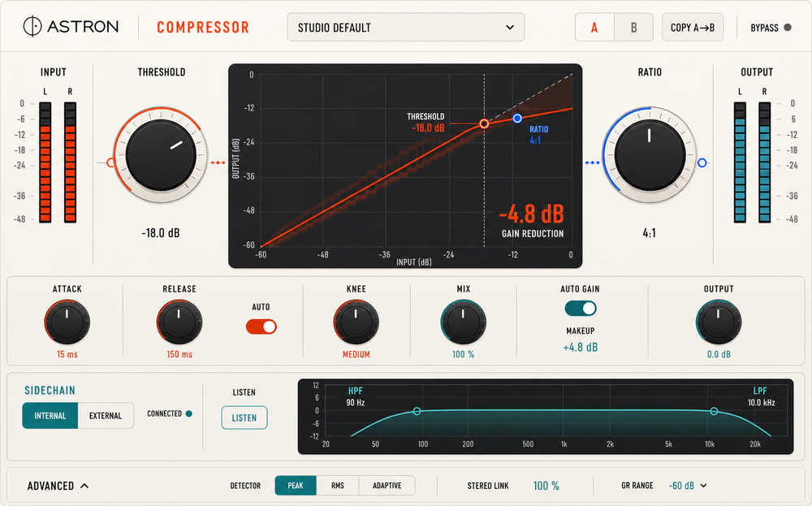The height and width of the screenshot is (506, 812).
Task: Click the 100 % mix value
Action: [x=464, y=355]
